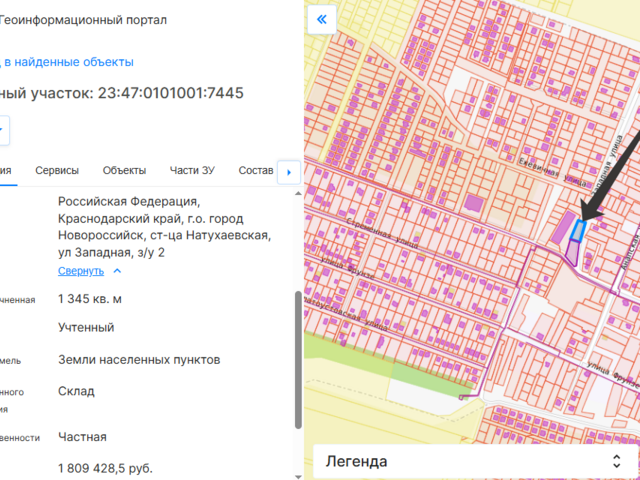640x480 pixels.
Task: Open the Объекты tab
Action: click(124, 170)
